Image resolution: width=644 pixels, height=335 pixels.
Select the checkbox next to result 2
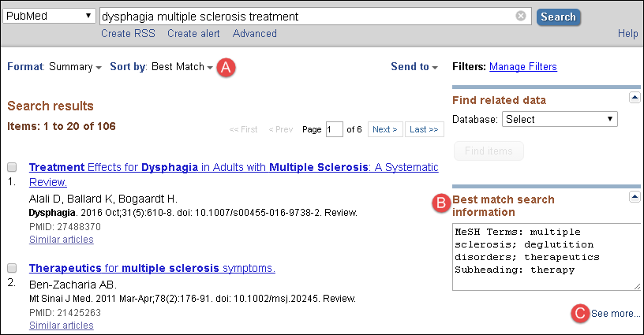point(12,268)
